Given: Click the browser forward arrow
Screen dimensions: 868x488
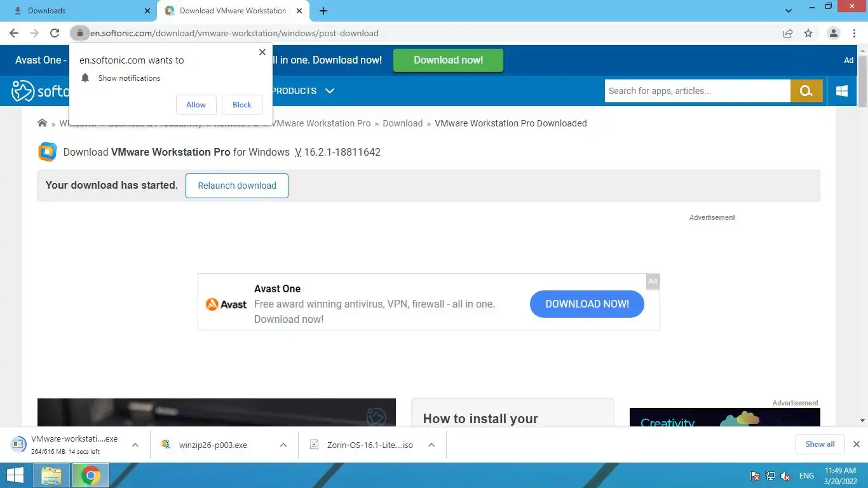Looking at the screenshot, I should pyautogui.click(x=34, y=33).
